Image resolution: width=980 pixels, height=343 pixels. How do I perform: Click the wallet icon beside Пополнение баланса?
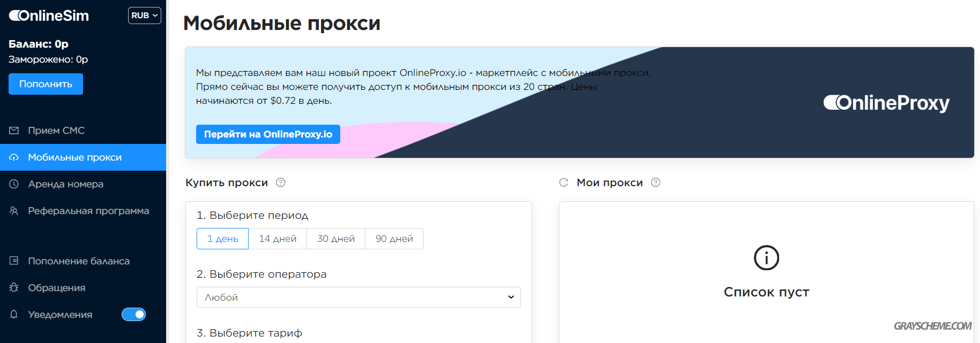tap(14, 261)
